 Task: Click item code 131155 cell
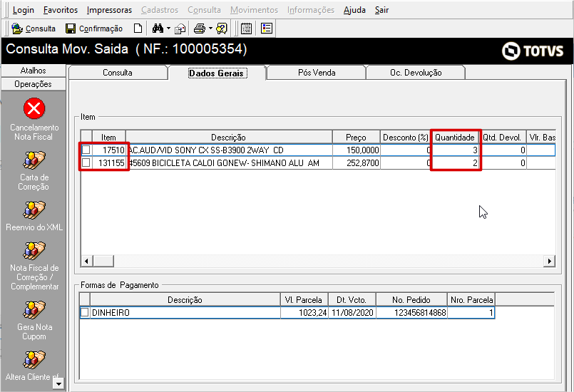109,163
